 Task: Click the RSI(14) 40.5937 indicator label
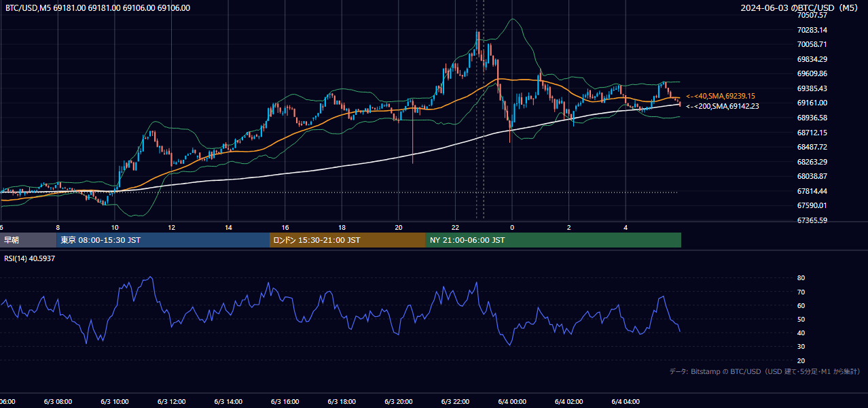tap(30, 258)
